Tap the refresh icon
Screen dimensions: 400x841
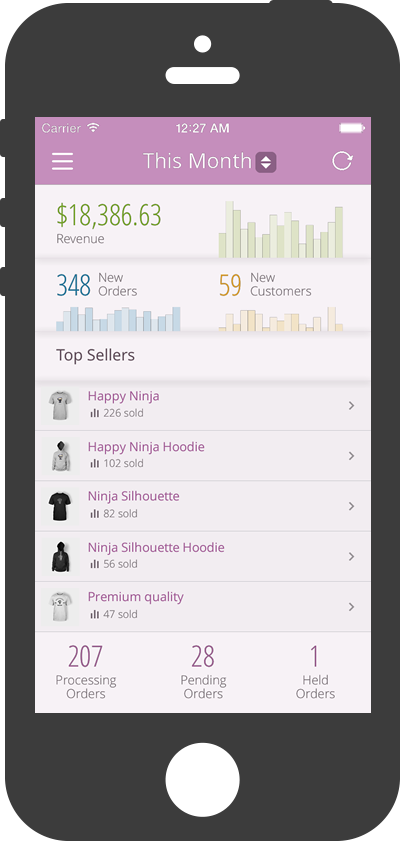pos(342,161)
